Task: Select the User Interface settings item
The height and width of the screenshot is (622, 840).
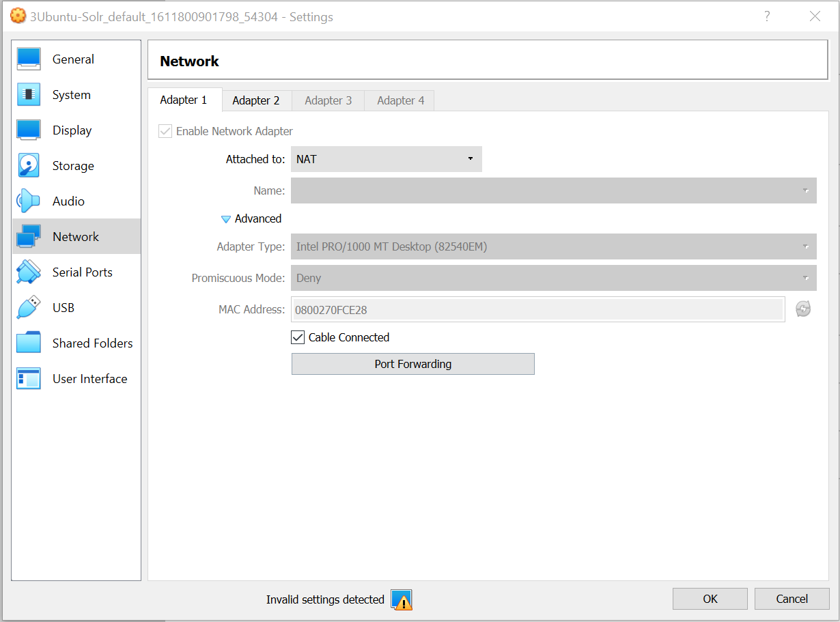Action: tap(28, 378)
